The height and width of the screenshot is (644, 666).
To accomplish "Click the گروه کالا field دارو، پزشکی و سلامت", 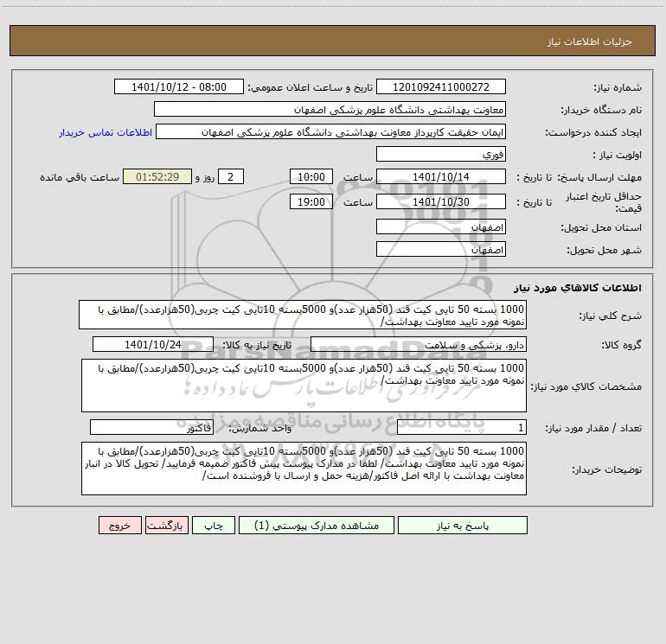I will [x=419, y=344].
